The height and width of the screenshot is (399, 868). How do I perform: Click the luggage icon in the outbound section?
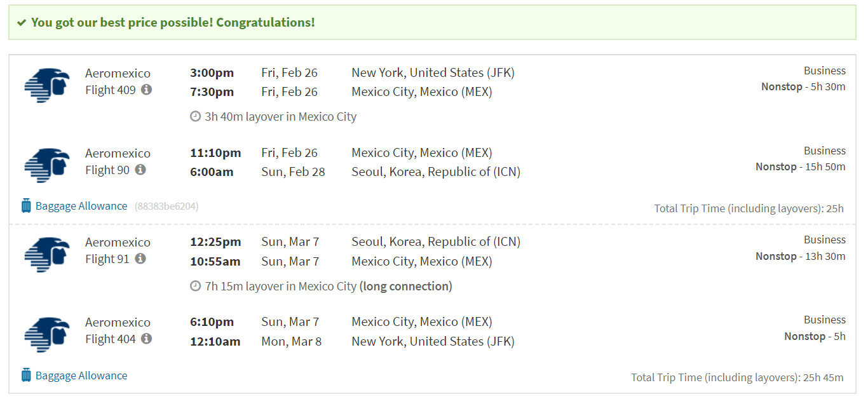coord(26,206)
